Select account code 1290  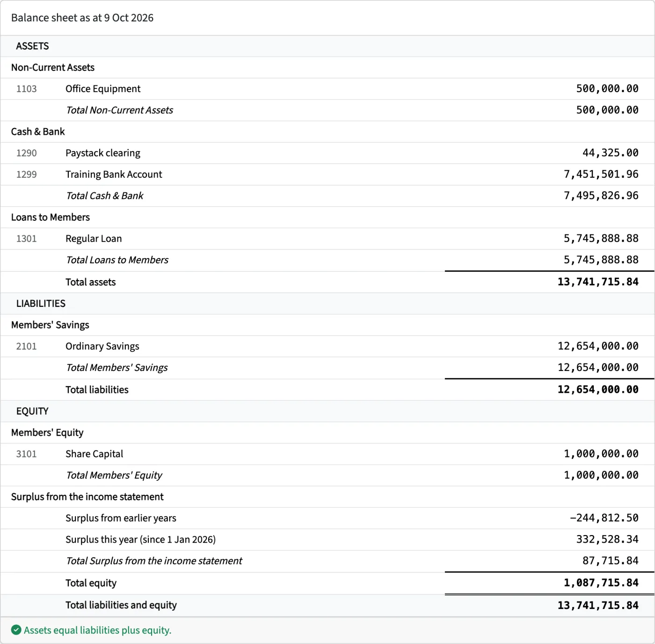(x=26, y=153)
